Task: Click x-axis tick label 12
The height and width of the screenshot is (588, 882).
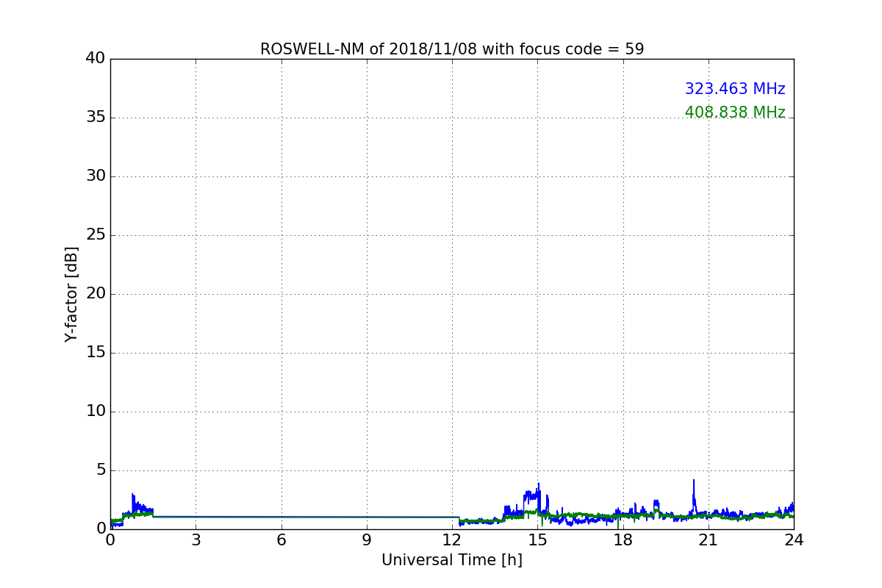Action: (452, 540)
